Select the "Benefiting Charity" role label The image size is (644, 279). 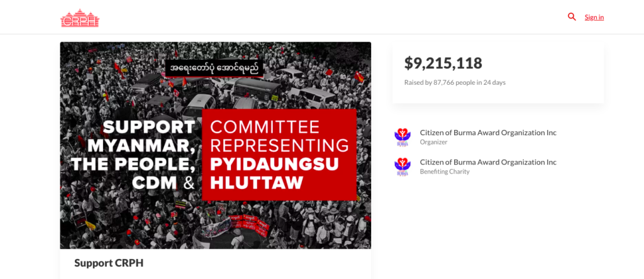(445, 172)
